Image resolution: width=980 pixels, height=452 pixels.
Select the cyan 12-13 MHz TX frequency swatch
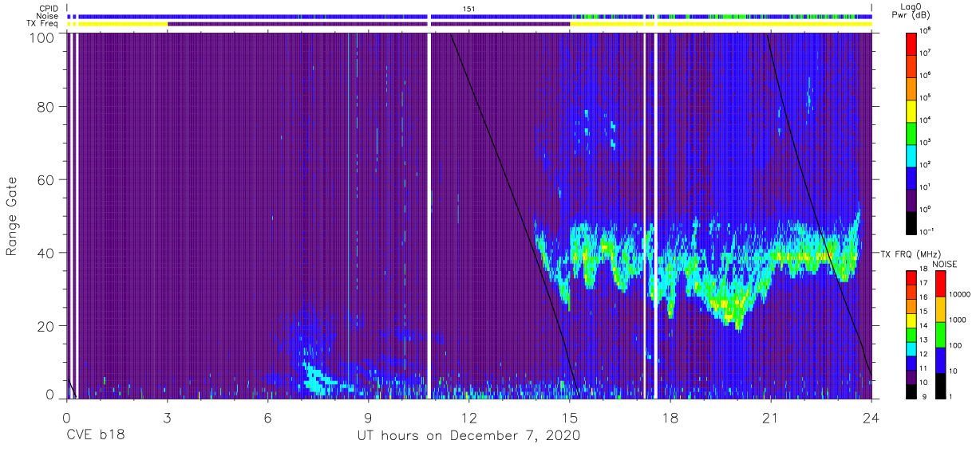[x=912, y=349]
